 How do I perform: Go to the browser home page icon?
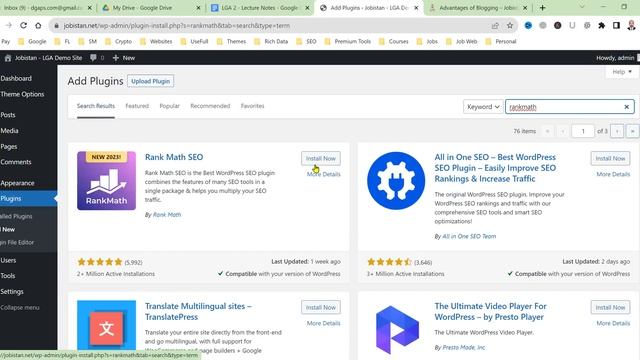(38, 25)
